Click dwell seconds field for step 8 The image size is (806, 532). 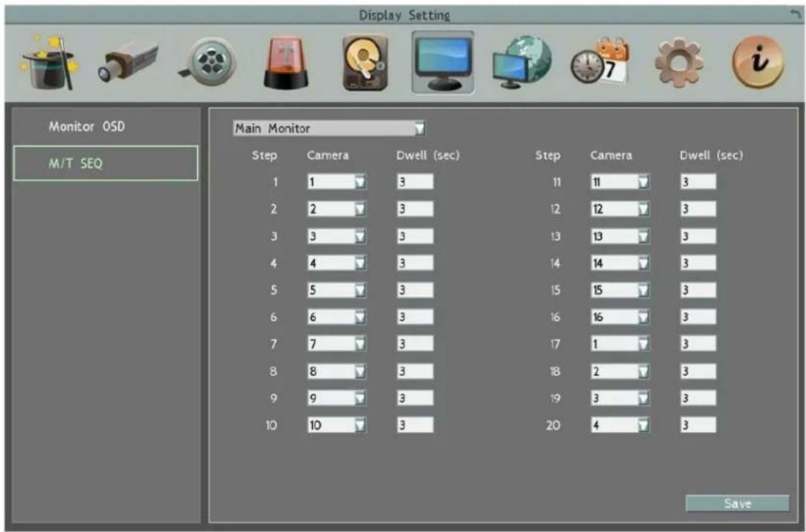pyautogui.click(x=415, y=371)
